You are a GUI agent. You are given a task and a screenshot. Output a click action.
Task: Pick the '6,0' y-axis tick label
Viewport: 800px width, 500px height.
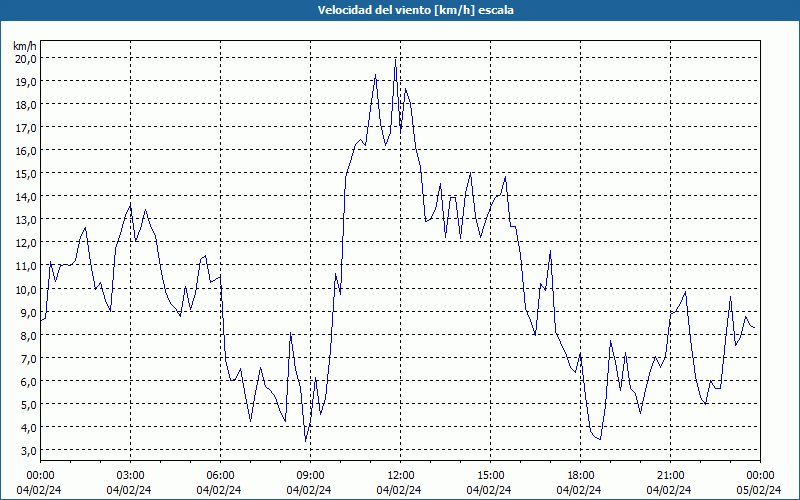(x=28, y=381)
